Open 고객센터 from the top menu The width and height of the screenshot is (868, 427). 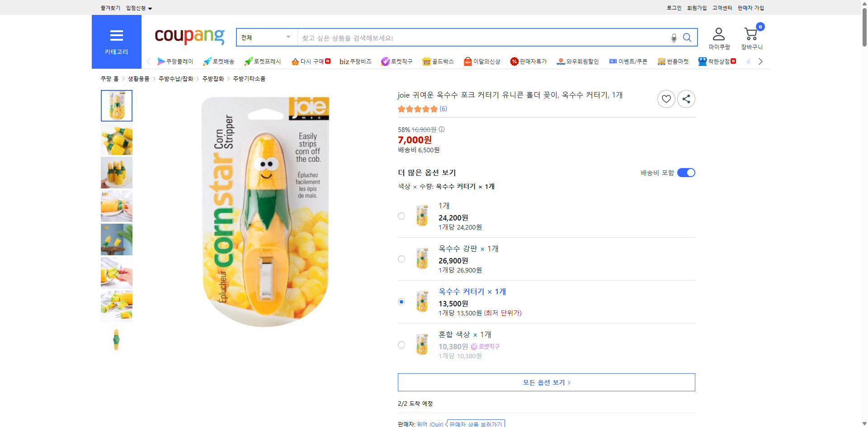722,8
